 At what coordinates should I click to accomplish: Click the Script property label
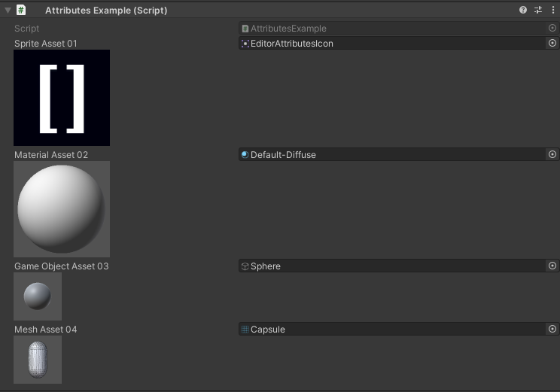27,29
